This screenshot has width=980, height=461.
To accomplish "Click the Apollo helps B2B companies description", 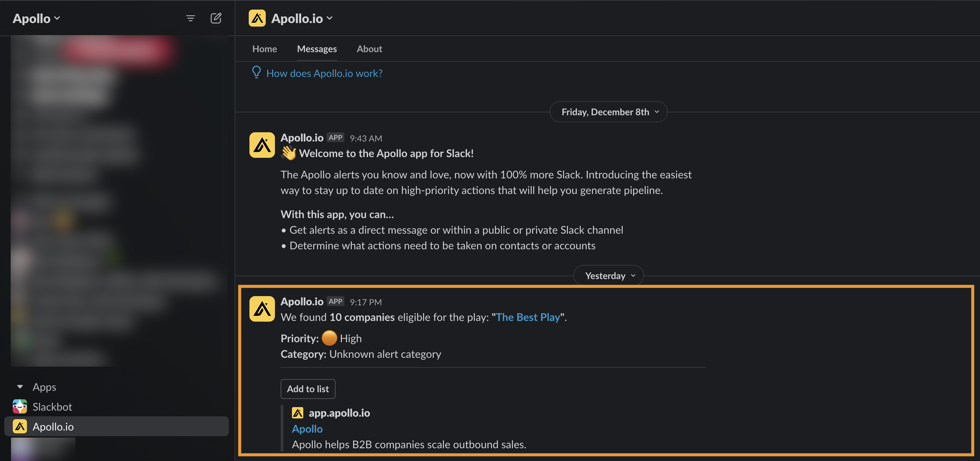I will [x=409, y=444].
